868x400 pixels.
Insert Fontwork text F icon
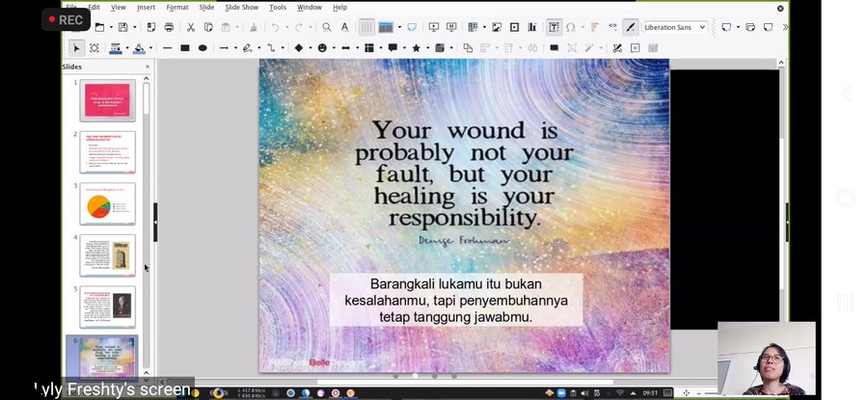(594, 27)
